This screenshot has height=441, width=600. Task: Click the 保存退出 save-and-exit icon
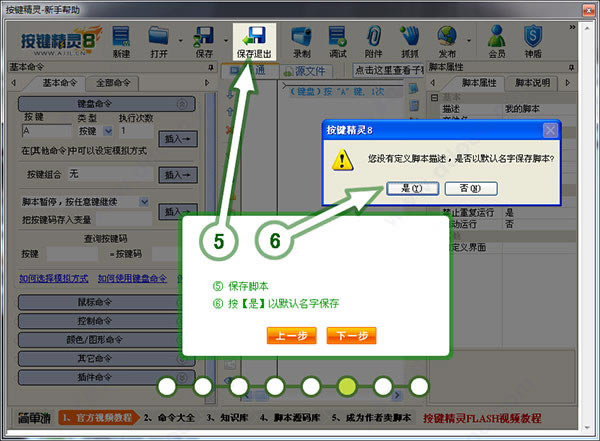pyautogui.click(x=254, y=42)
